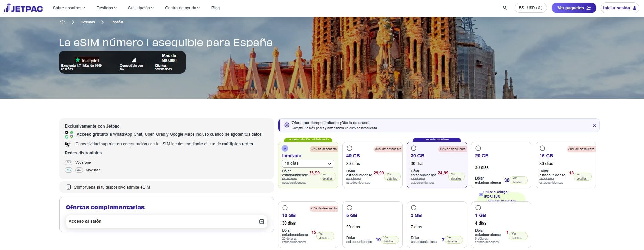
Task: Select the 10 GB plan radio button
Action: (285, 208)
